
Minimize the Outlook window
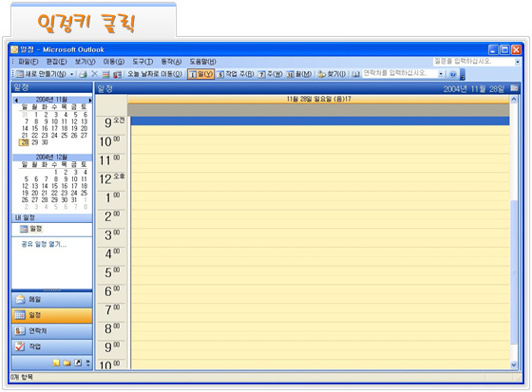click(x=494, y=50)
